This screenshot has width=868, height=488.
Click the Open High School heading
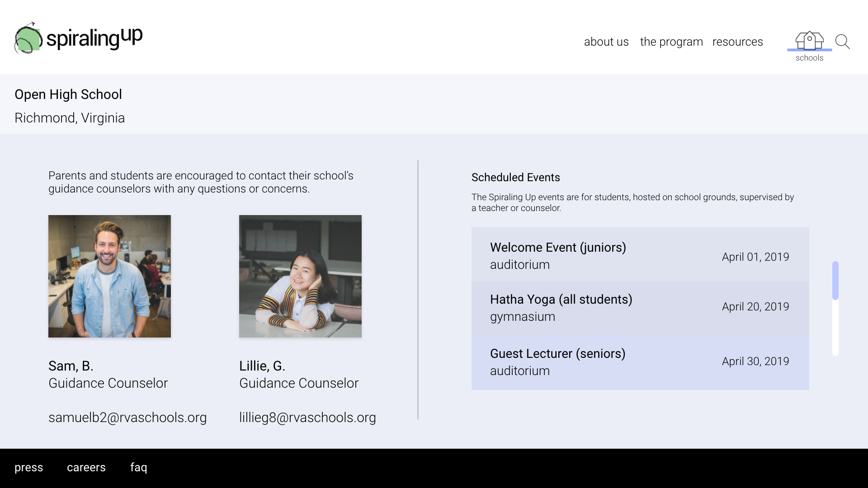click(x=68, y=94)
